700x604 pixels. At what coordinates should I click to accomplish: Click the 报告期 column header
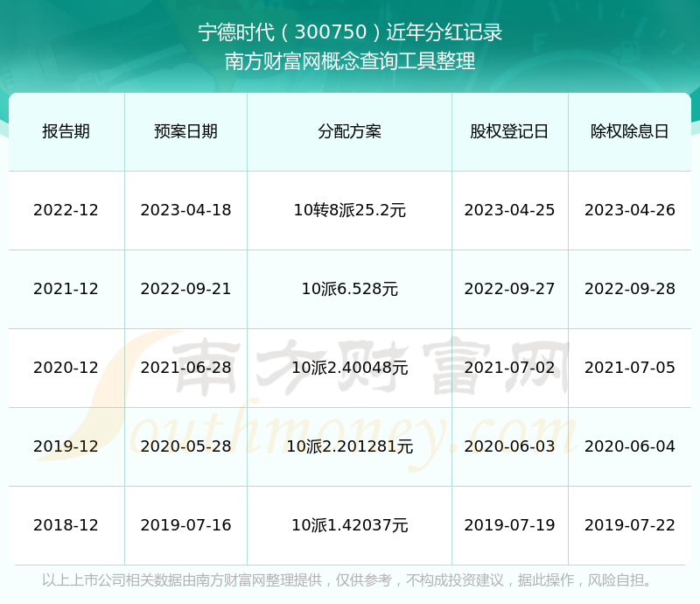(x=66, y=131)
